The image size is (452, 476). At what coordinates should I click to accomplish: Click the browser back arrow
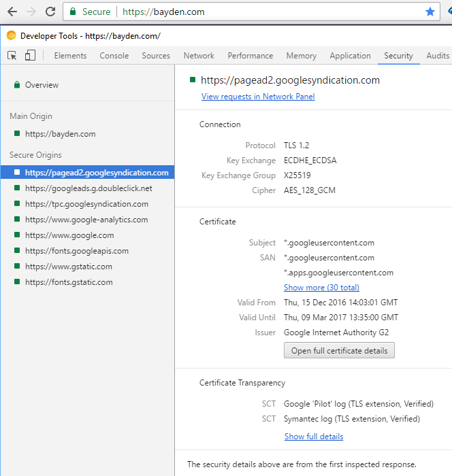pyautogui.click(x=12, y=12)
